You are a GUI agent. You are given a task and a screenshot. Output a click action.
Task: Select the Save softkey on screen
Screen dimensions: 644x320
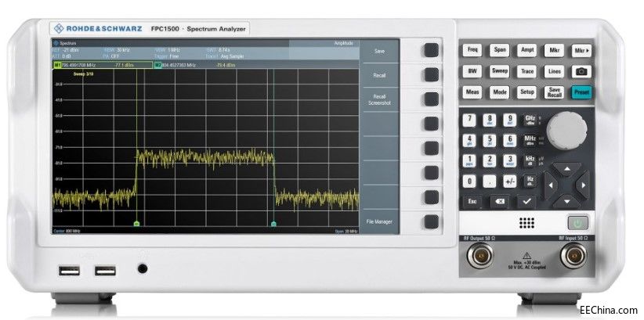(x=379, y=52)
